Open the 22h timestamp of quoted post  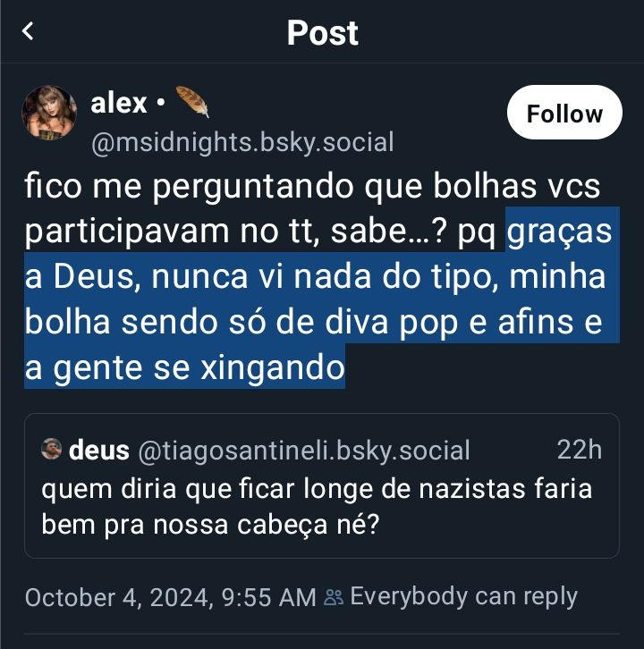pyautogui.click(x=580, y=450)
